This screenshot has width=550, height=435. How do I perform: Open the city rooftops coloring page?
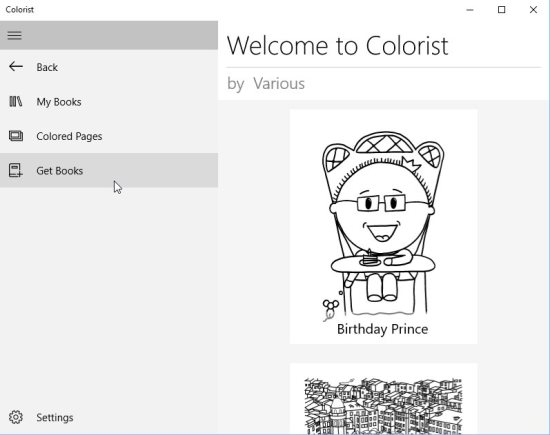point(383,399)
